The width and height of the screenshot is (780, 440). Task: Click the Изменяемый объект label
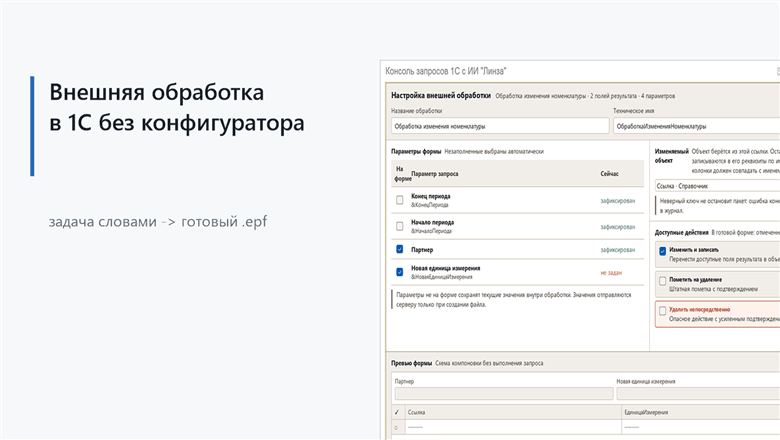[x=672, y=156]
